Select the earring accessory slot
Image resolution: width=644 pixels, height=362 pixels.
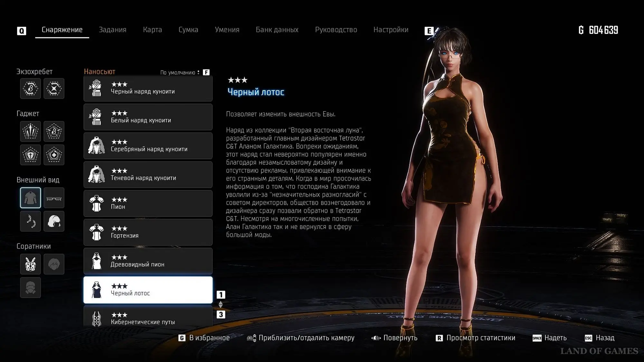click(x=31, y=221)
